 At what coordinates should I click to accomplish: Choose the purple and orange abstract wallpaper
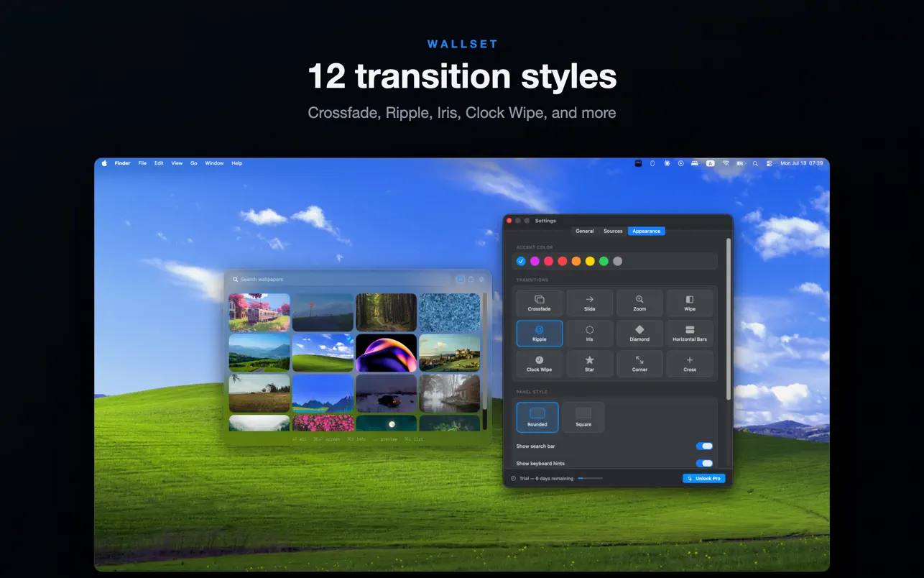click(x=386, y=353)
